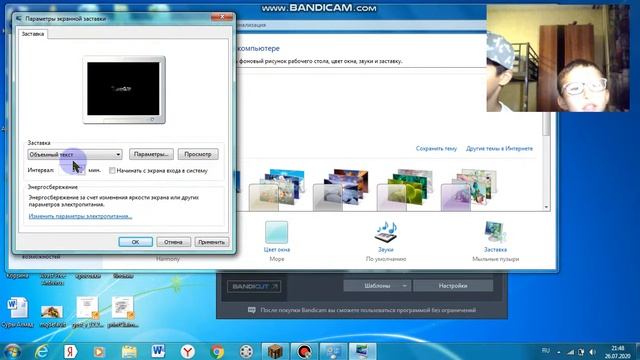Image resolution: width=640 pixels, height=360 pixels.
Task: Launch Internet Explorer from taskbar
Action: click(42, 351)
